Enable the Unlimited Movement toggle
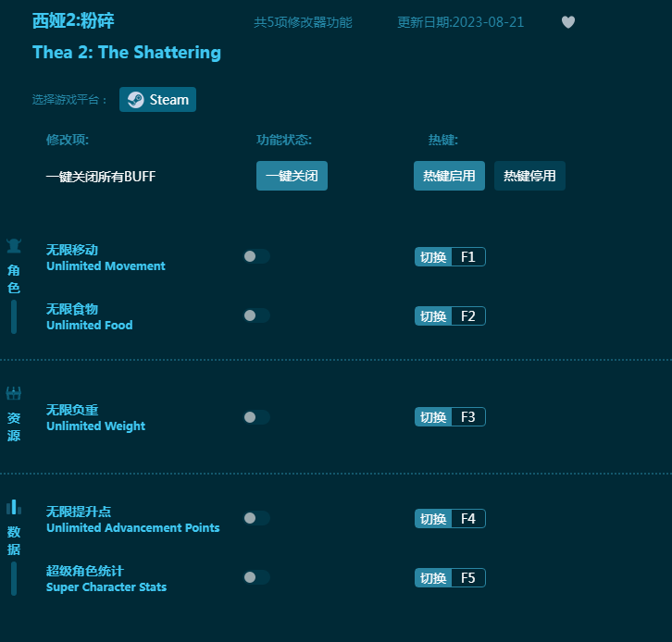The image size is (672, 642). [x=256, y=256]
